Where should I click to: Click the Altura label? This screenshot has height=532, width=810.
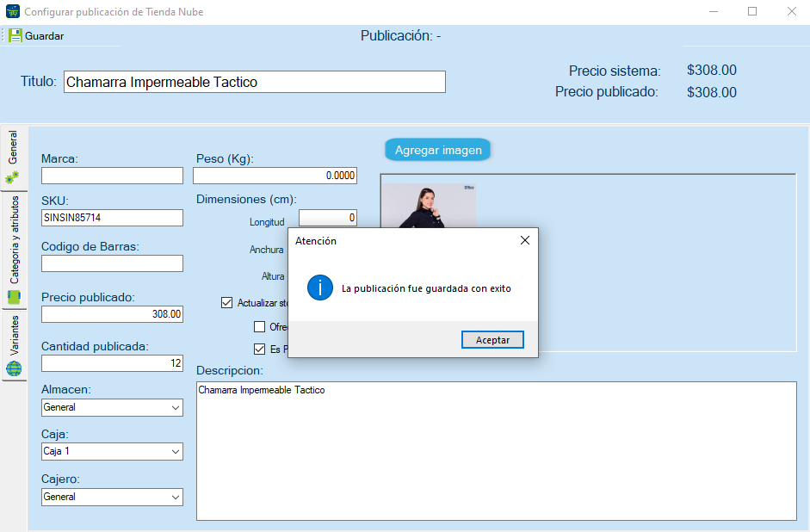[273, 276]
